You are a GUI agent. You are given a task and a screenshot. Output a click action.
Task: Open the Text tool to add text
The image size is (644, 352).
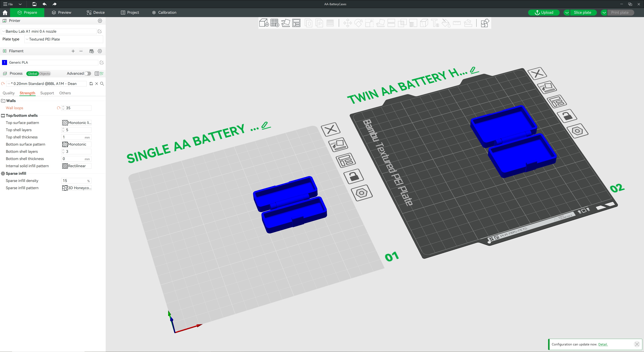tap(435, 23)
